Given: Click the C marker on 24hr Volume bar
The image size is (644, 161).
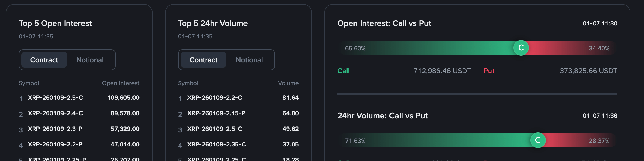Looking at the screenshot, I should point(538,140).
